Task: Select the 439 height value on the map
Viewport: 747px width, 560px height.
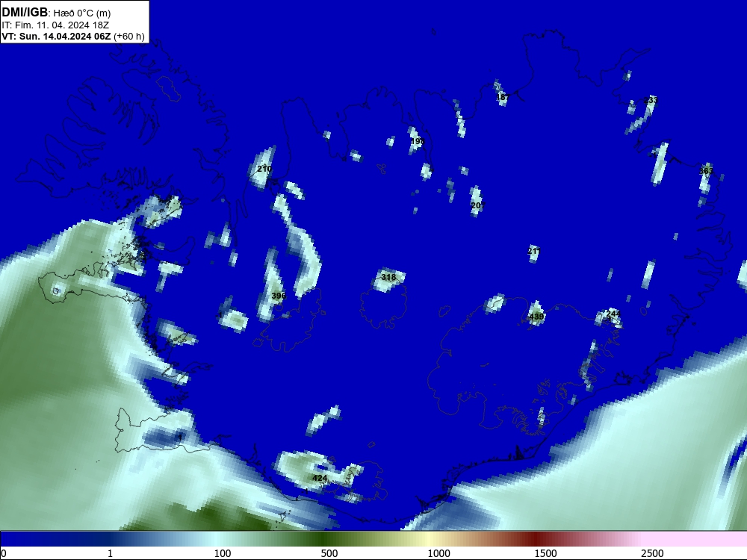Action: tap(536, 317)
